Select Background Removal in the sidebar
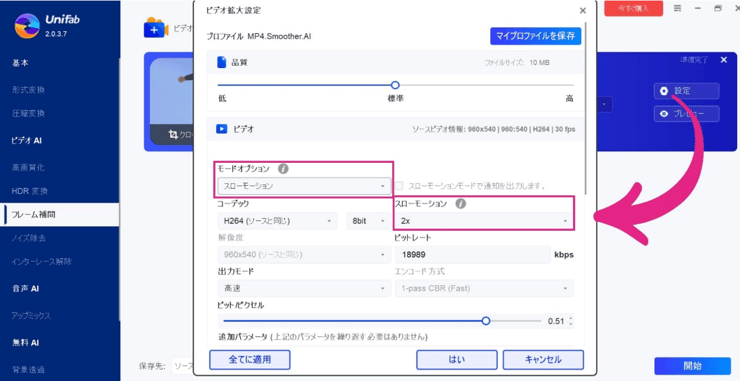740x381 pixels. click(x=28, y=369)
